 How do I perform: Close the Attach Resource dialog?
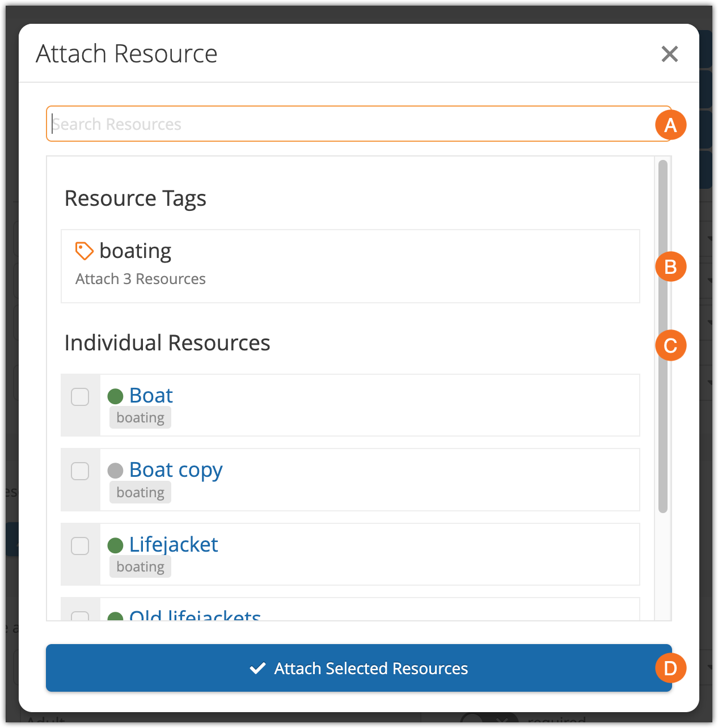(670, 54)
